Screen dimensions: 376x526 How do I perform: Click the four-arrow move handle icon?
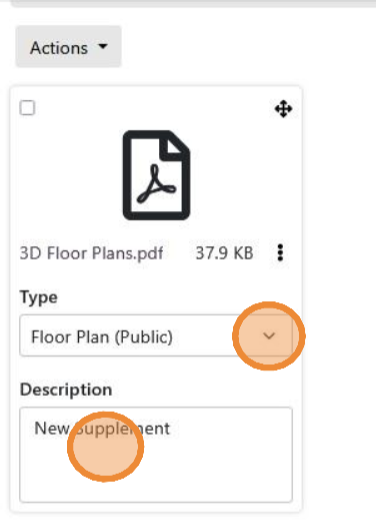[x=283, y=109]
